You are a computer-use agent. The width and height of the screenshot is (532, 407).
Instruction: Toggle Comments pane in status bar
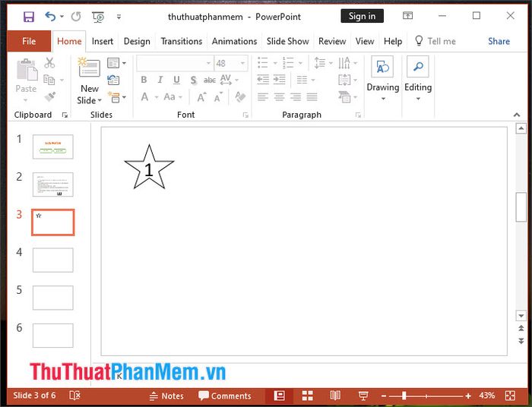coord(225,396)
